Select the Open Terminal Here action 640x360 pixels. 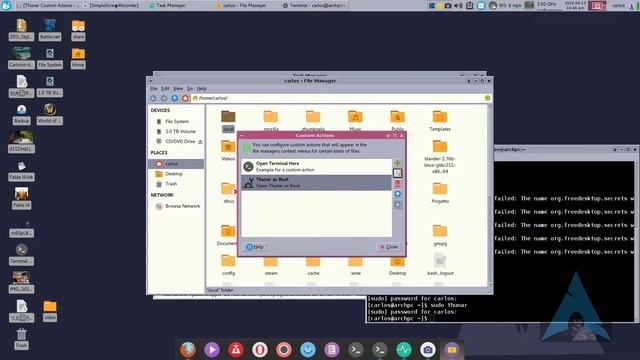point(316,167)
